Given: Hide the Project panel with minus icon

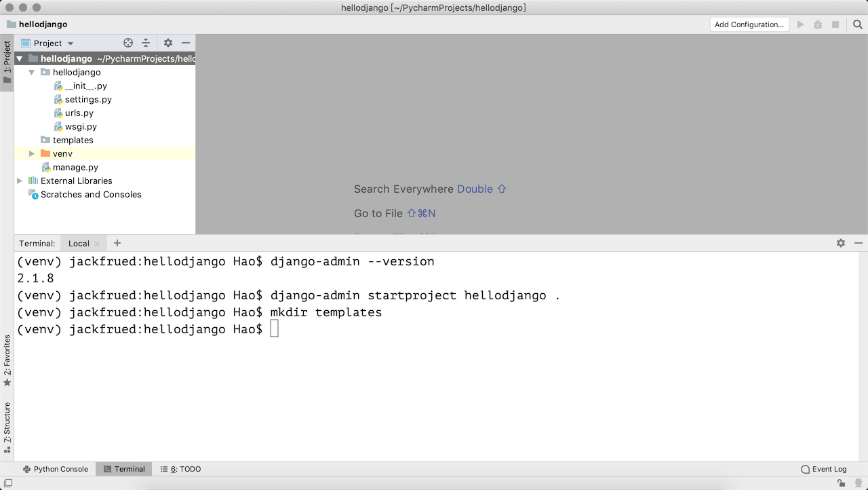Looking at the screenshot, I should pos(186,43).
